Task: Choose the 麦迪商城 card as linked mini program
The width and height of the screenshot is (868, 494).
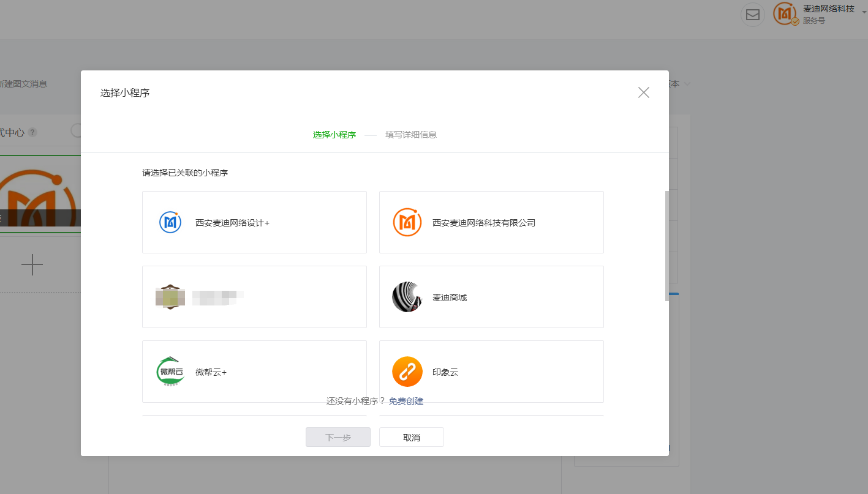Action: point(491,297)
